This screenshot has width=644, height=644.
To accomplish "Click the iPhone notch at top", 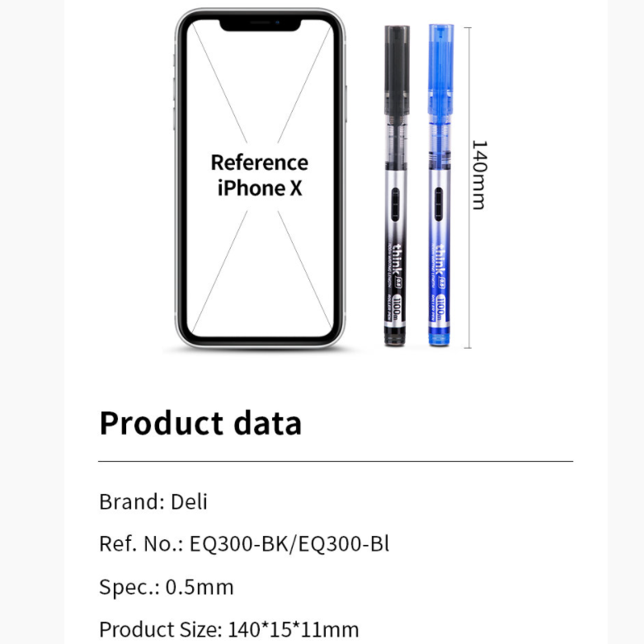I will (261, 25).
